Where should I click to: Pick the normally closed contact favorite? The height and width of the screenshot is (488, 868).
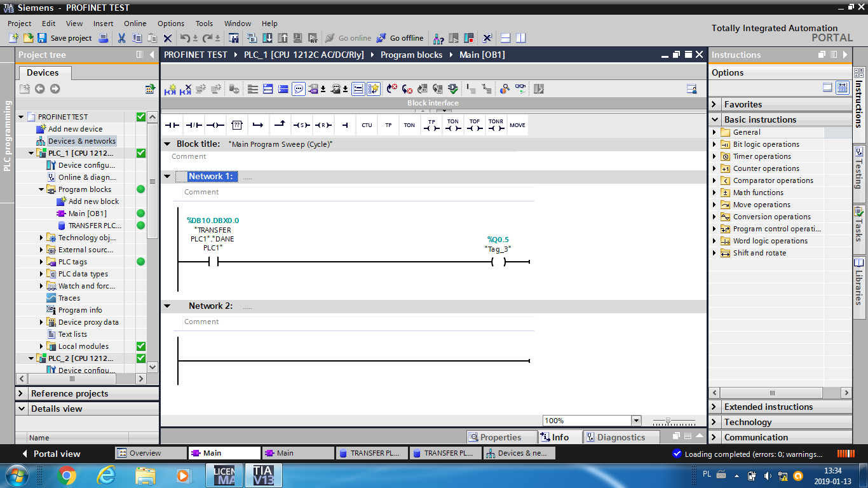pos(194,125)
